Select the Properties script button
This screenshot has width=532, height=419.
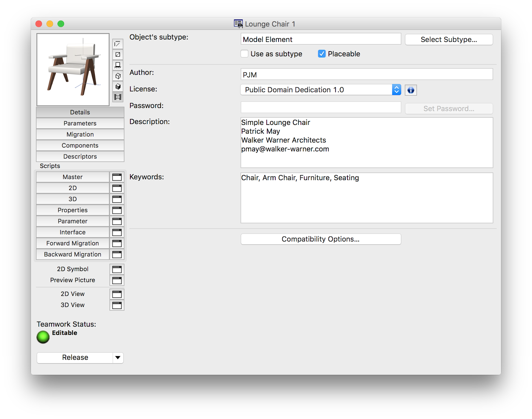click(x=73, y=210)
